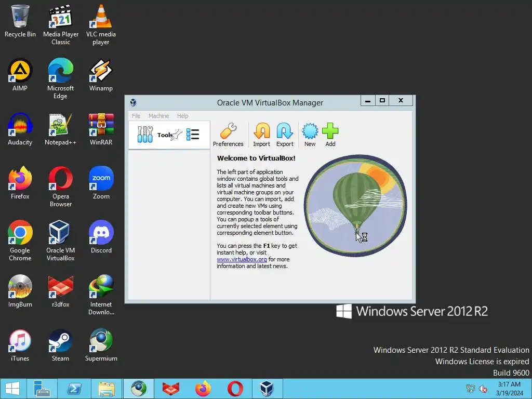Click VirtualBox window title bar icon
This screenshot has width=532, height=399.
coord(134,102)
